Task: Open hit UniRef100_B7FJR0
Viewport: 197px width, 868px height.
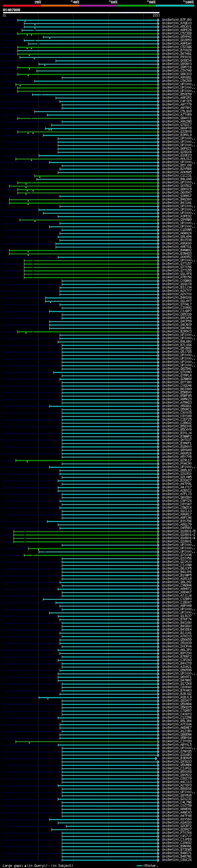Action: pos(176,20)
